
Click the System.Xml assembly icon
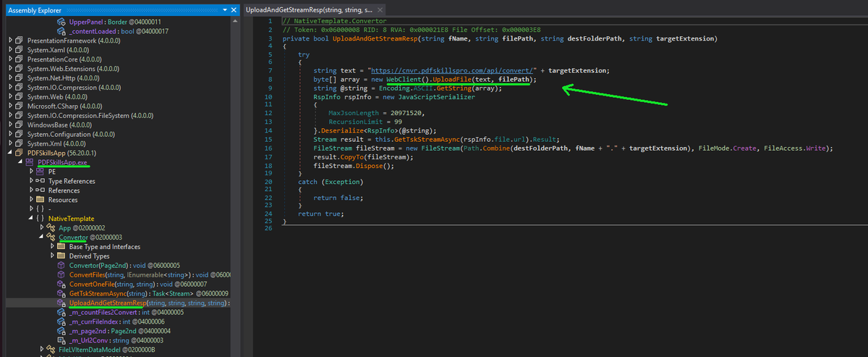point(20,143)
